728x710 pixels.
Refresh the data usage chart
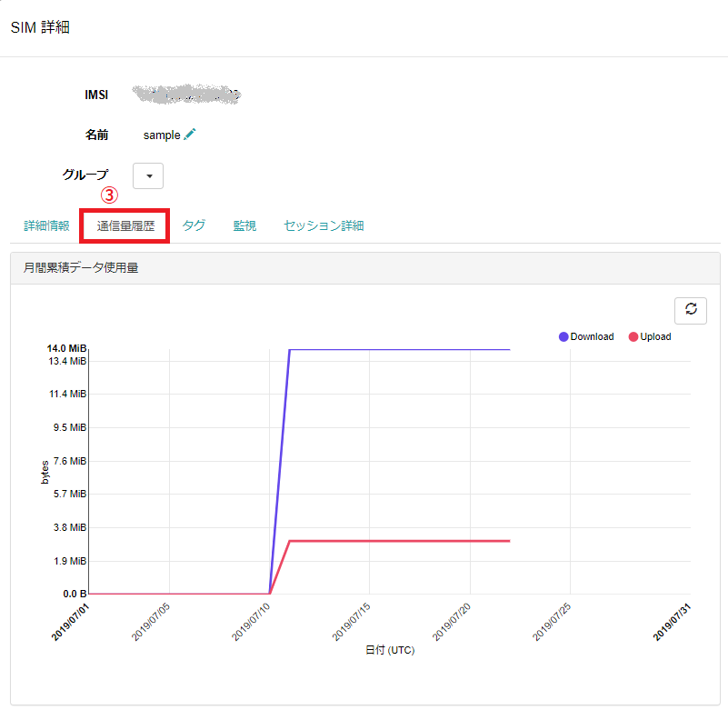pyautogui.click(x=691, y=310)
